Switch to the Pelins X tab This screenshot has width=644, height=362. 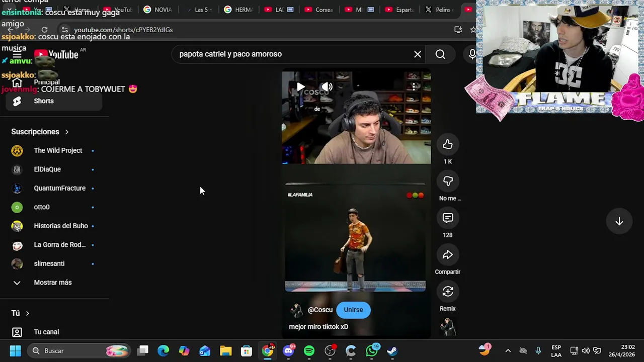point(440,10)
